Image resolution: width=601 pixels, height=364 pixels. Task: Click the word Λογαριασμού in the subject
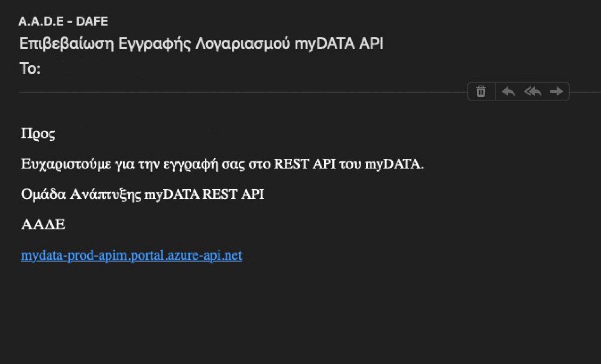pyautogui.click(x=243, y=44)
